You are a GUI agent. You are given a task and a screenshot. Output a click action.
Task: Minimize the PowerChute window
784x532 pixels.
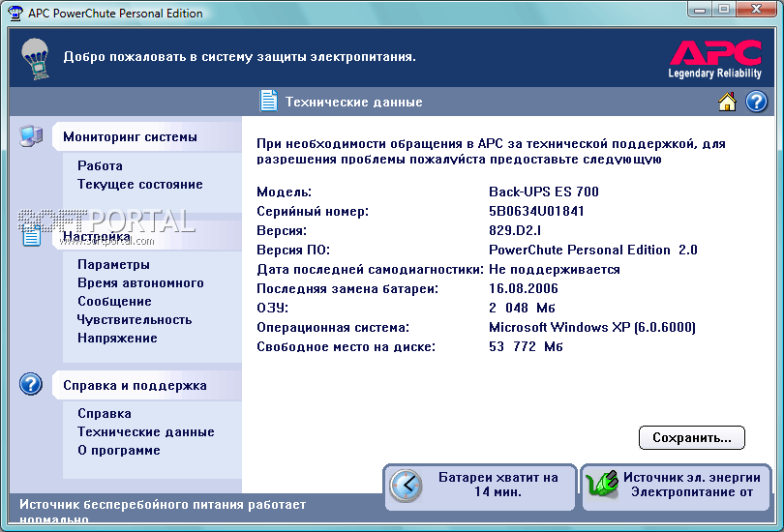coord(700,10)
